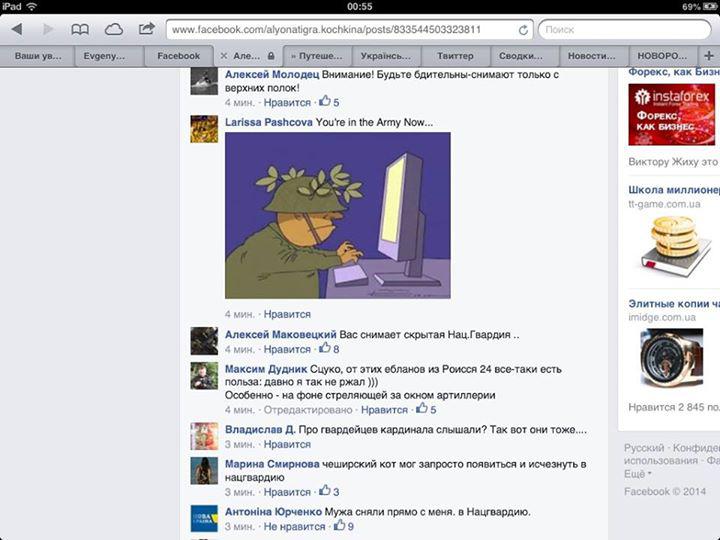Reload the page with the refresh icon
The width and height of the screenshot is (720, 540).
click(x=523, y=30)
